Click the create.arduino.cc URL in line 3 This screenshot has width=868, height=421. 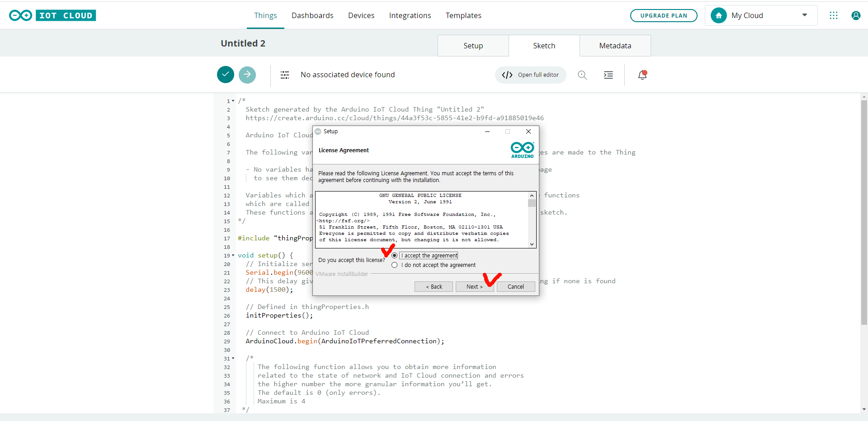coord(395,118)
